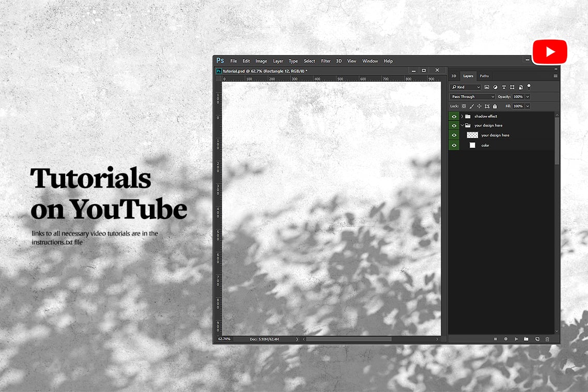Hide the shadow effect layer group
The height and width of the screenshot is (392, 588).
[x=454, y=116]
